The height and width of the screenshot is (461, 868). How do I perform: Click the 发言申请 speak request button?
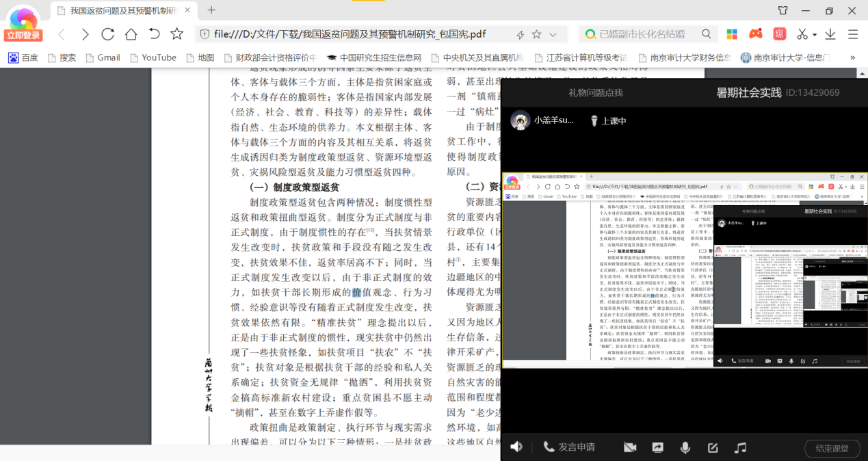click(x=569, y=447)
